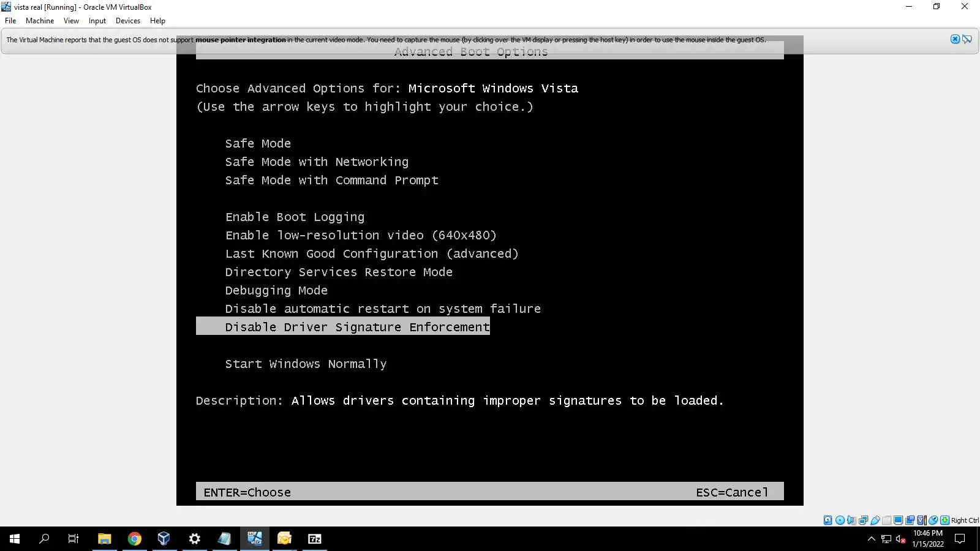Click the ENTER=Choose text
The image size is (980, 551).
[247, 492]
